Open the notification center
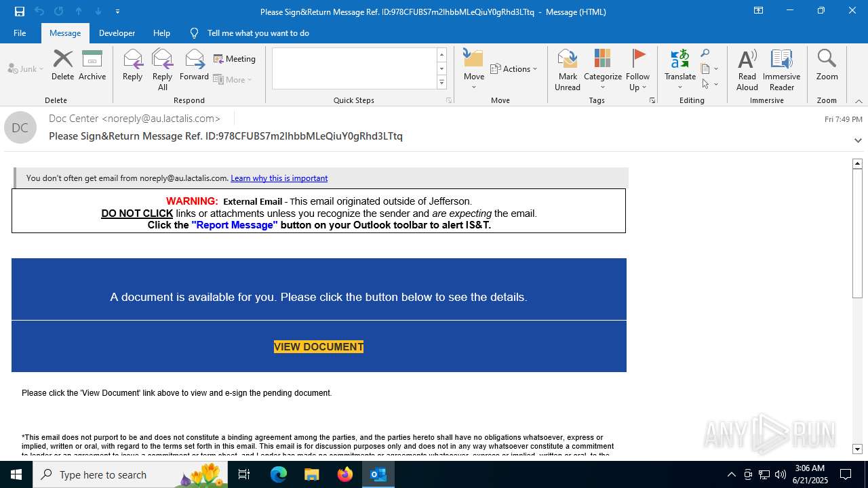Screen dimensions: 868x488 pyautogui.click(x=846, y=474)
